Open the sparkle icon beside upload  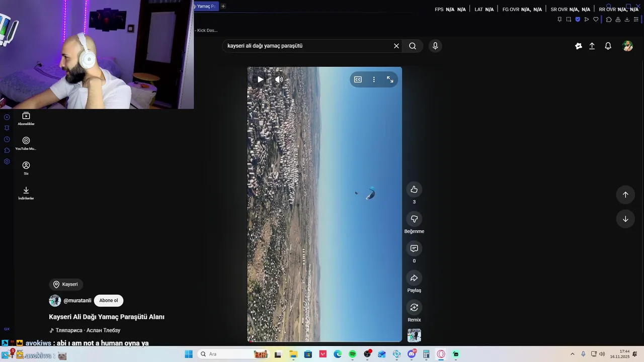[x=579, y=46]
